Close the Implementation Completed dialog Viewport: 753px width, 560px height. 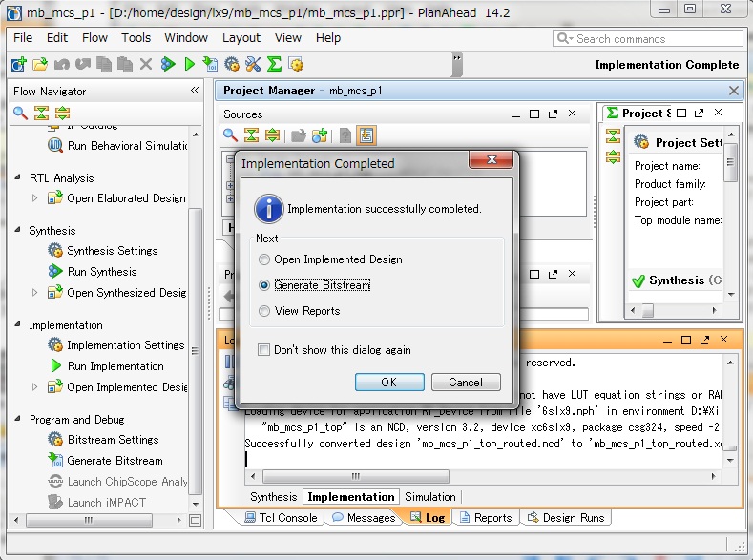point(491,159)
